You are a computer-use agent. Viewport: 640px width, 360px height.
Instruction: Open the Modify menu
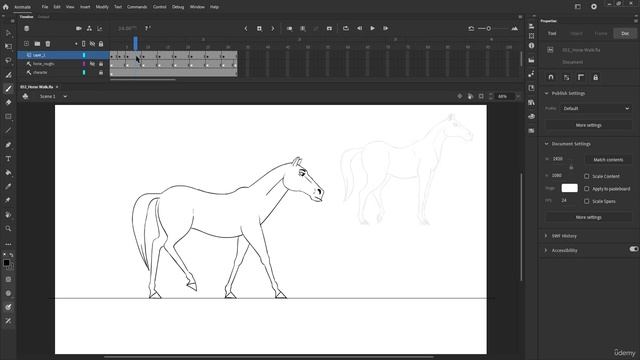pyautogui.click(x=102, y=7)
